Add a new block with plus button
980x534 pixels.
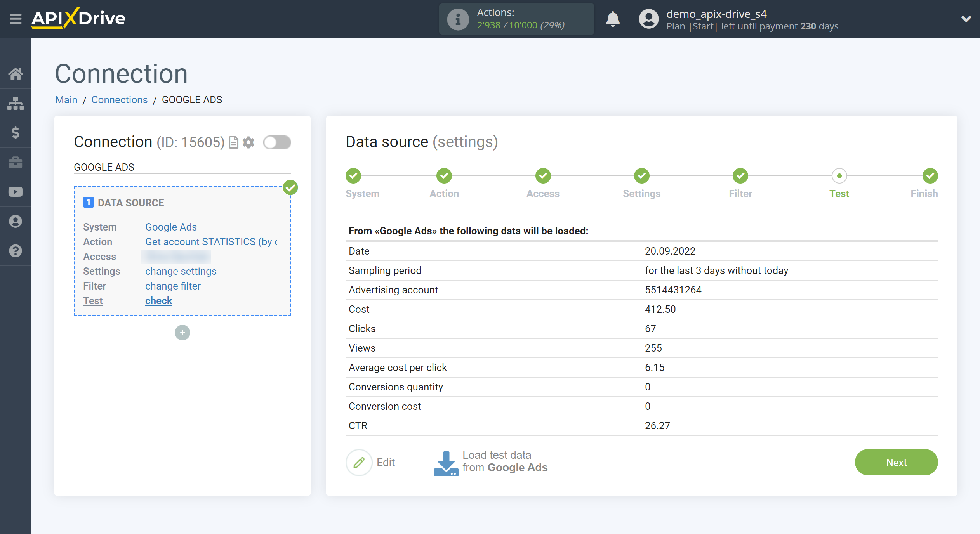[x=182, y=333]
